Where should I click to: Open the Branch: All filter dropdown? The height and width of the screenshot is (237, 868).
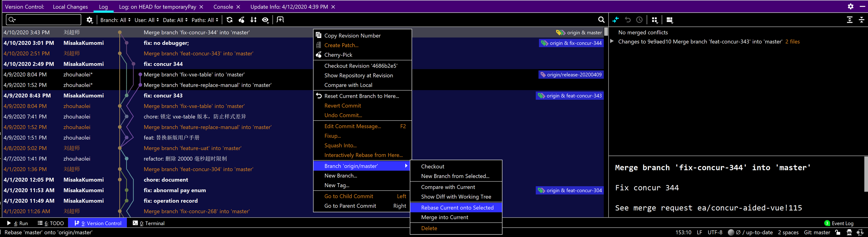pyautogui.click(x=115, y=20)
